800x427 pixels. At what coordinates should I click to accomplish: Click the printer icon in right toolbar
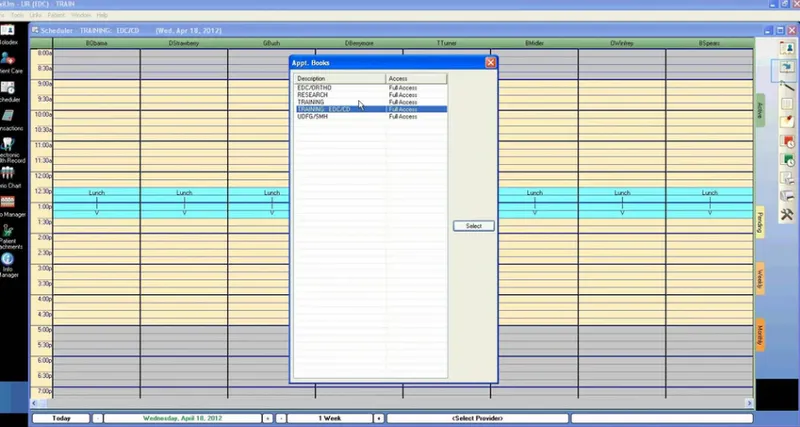787,196
